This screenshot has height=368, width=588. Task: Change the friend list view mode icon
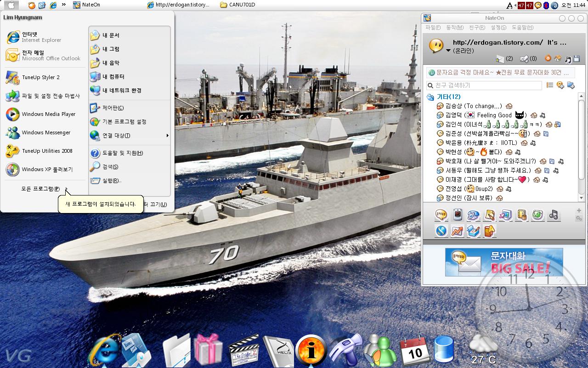click(x=549, y=85)
